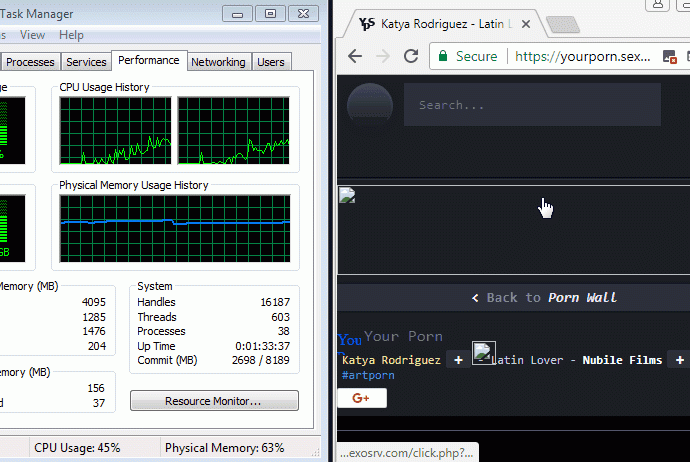Click the CPU Usage: 45% status entry
Screen dimensions: 690x462
[x=77, y=448]
